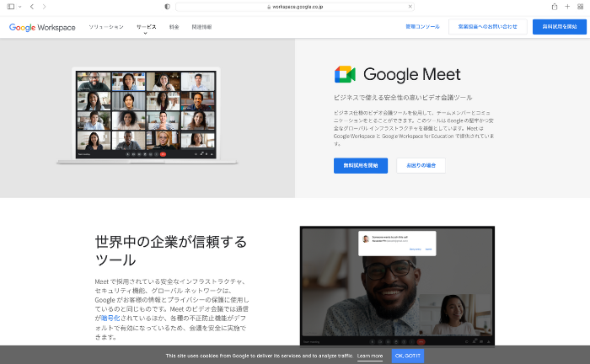Click the 営業担当へのお問い合わせ button

coord(488,27)
